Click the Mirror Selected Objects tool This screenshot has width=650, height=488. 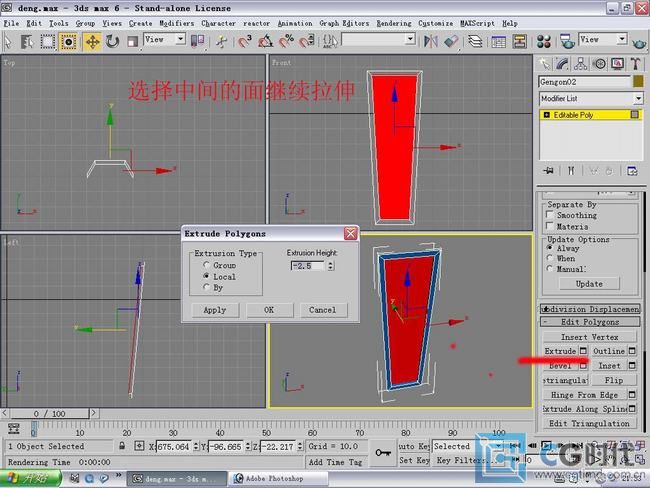click(431, 41)
